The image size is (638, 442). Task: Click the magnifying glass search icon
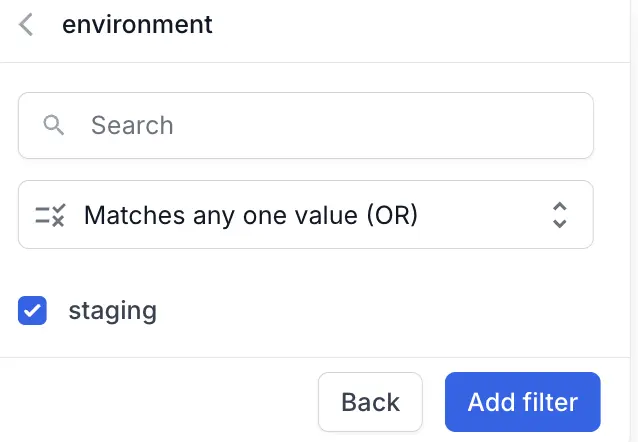pos(54,125)
